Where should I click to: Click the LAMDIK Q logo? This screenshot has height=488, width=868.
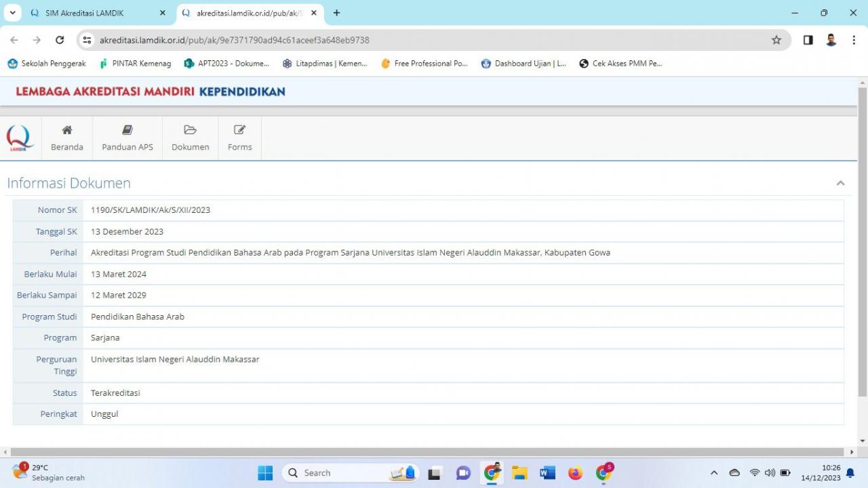pos(20,138)
